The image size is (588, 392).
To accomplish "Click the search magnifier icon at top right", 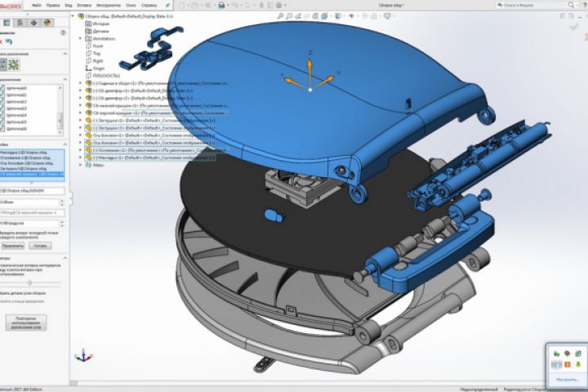I will pos(571,5).
